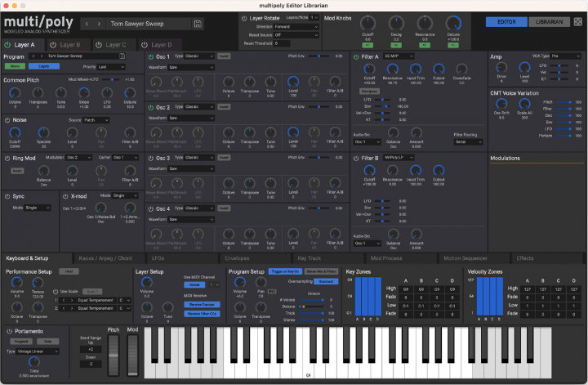588x385 pixels.
Task: Open the LFOs tab
Action: pyautogui.click(x=158, y=258)
